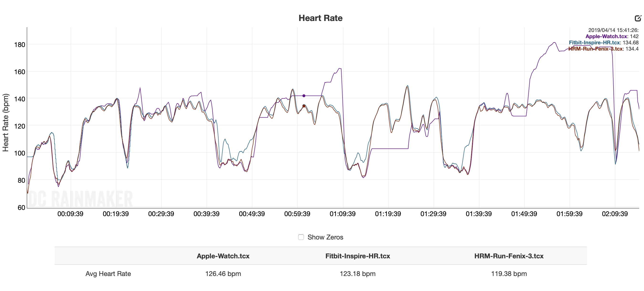Click the Apple-Watch.tcx table column header
The height and width of the screenshot is (291, 644).
pos(223,256)
